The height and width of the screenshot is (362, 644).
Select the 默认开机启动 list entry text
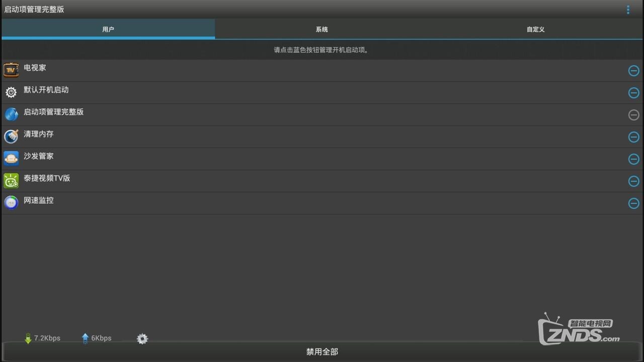pyautogui.click(x=46, y=89)
